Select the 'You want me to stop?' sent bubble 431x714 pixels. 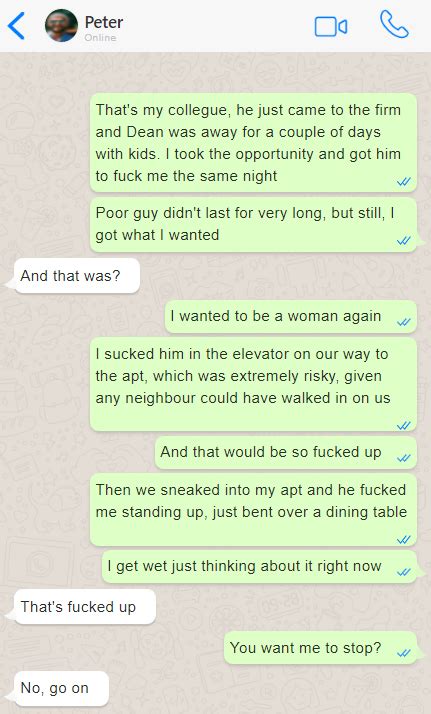pyautogui.click(x=320, y=648)
